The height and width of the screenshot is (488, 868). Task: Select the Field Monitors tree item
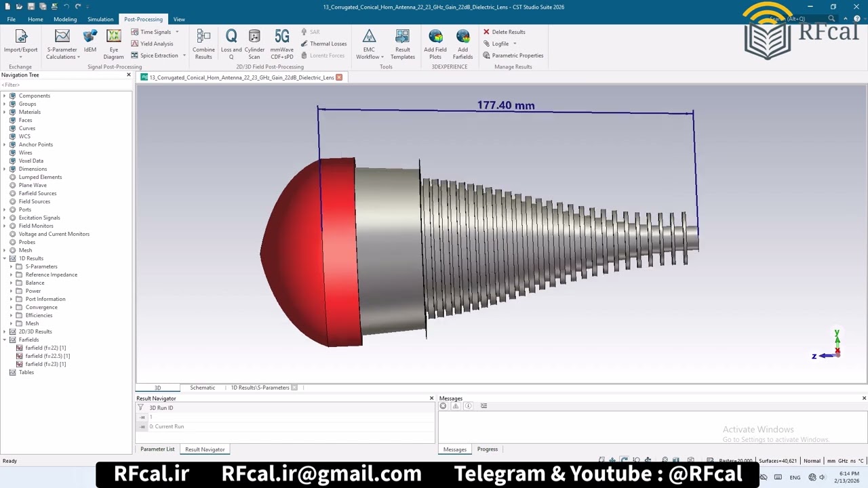36,226
